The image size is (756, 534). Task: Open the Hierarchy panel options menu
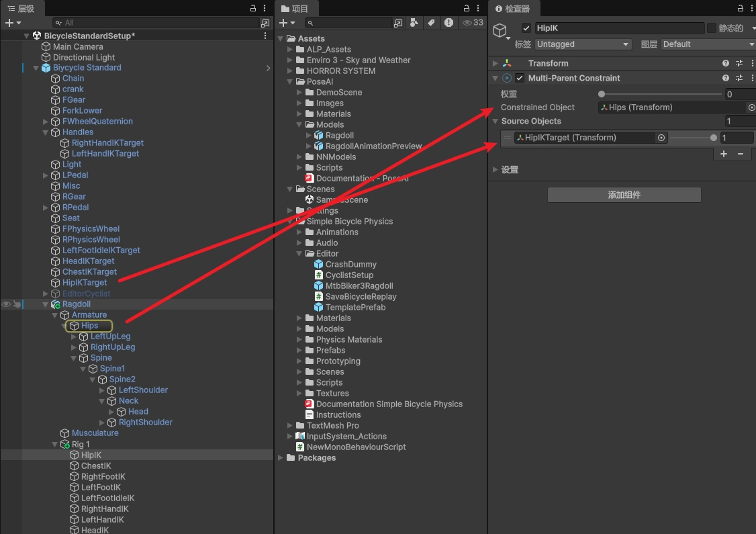265,8
